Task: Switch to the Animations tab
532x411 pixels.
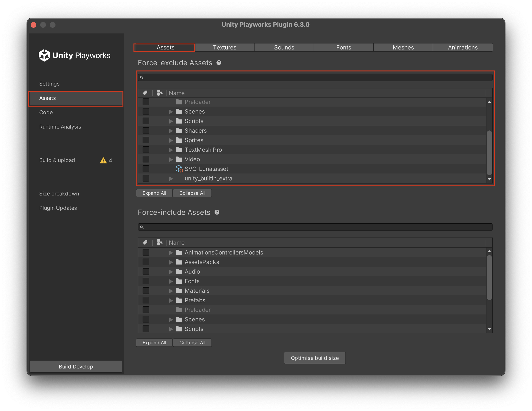Action: 463,48
